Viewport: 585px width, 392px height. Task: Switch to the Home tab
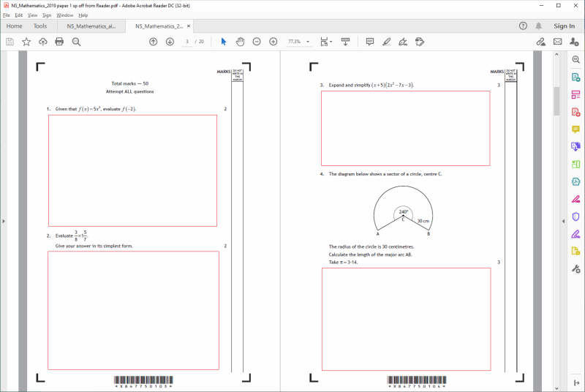click(14, 26)
